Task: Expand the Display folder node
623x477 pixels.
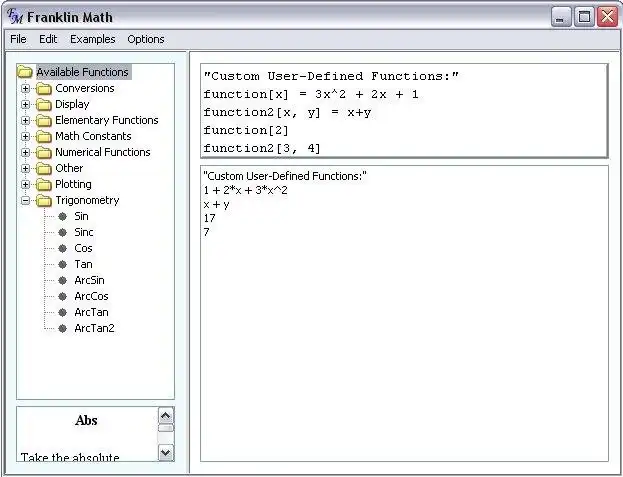Action: click(25, 104)
